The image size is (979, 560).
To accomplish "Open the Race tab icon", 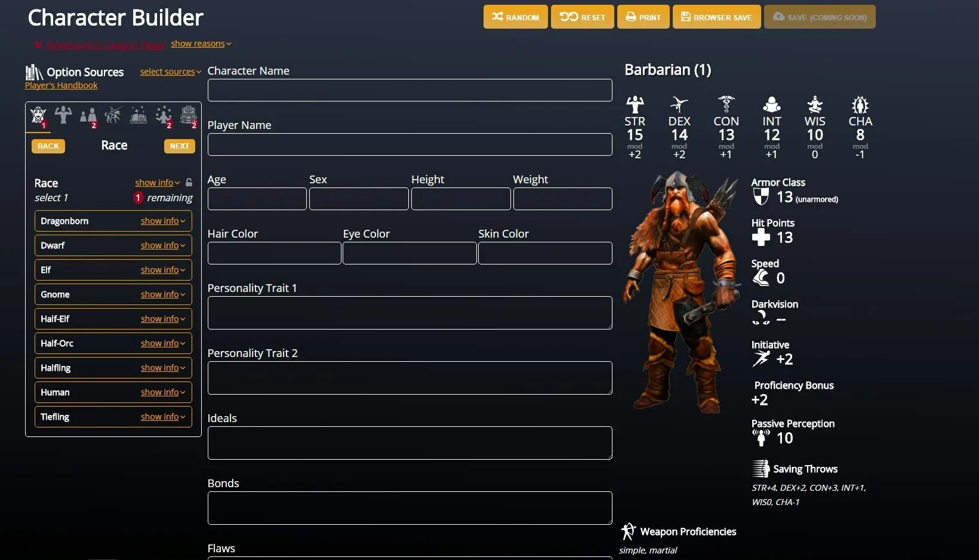I will pos(38,115).
